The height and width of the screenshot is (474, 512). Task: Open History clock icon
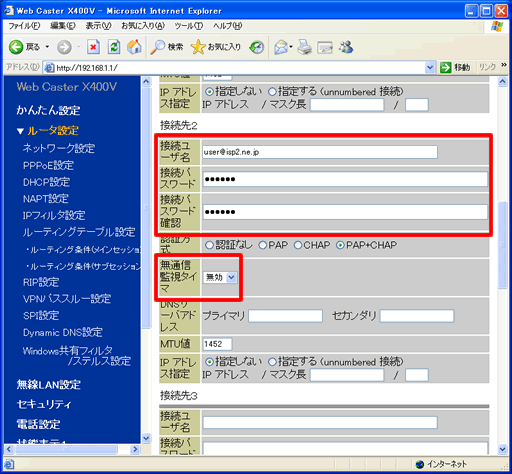[257, 47]
